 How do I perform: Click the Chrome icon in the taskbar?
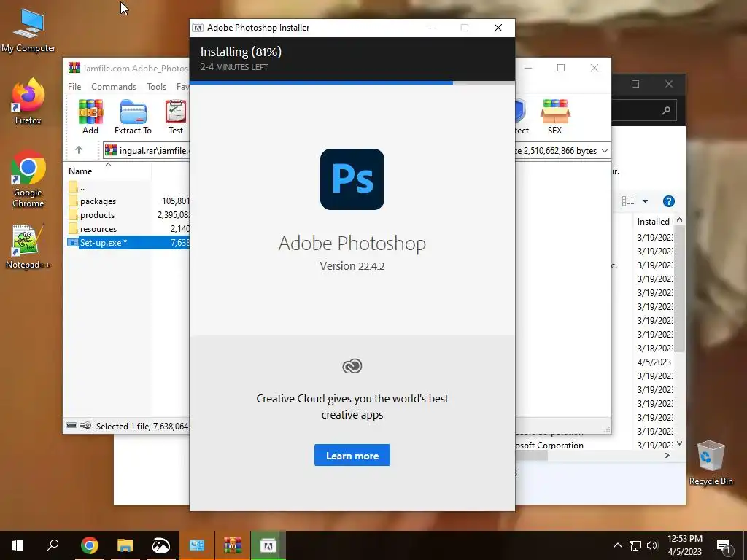(90, 545)
